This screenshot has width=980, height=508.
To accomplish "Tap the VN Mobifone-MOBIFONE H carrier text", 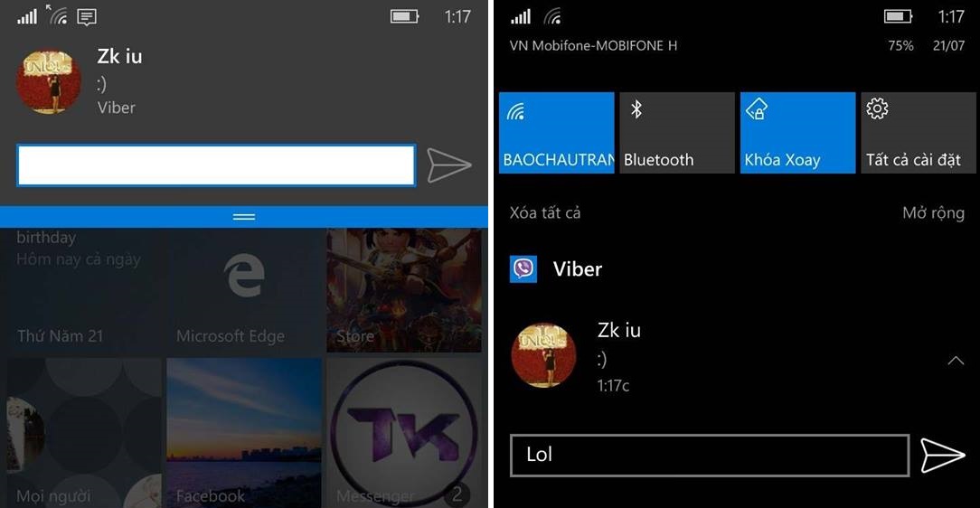I will click(593, 45).
